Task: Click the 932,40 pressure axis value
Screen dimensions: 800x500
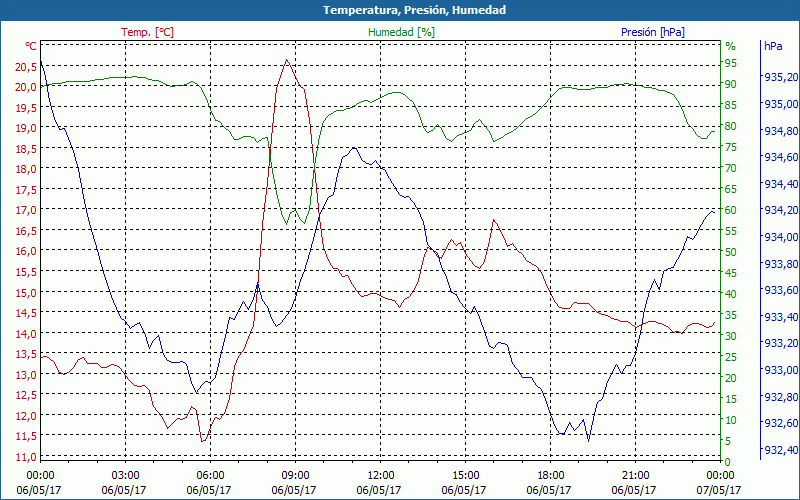Action: click(781, 450)
